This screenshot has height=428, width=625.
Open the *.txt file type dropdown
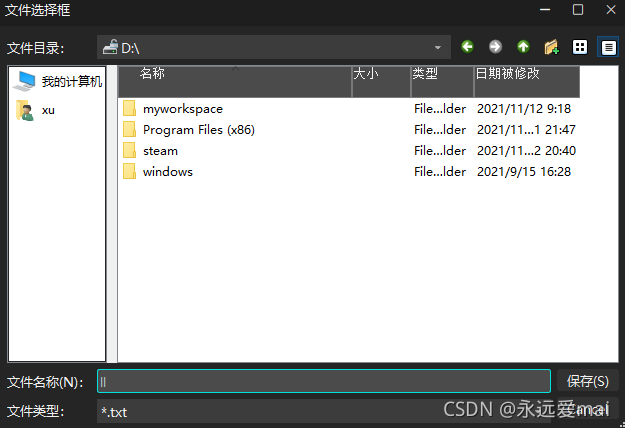tap(324, 412)
